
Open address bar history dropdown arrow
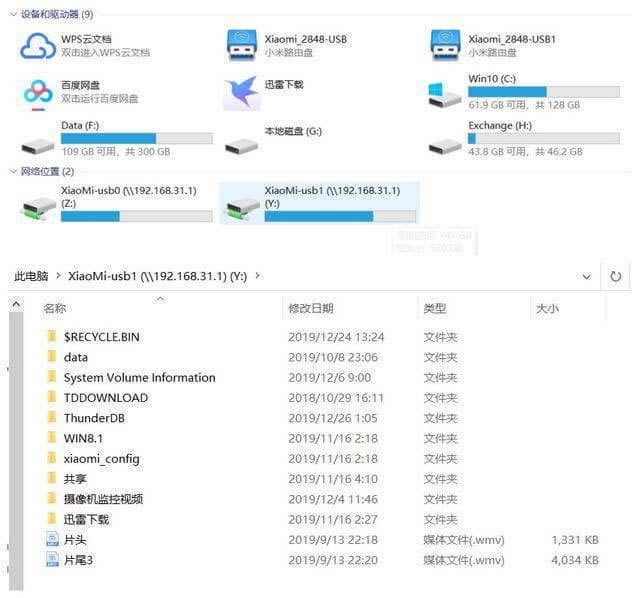tap(589, 276)
